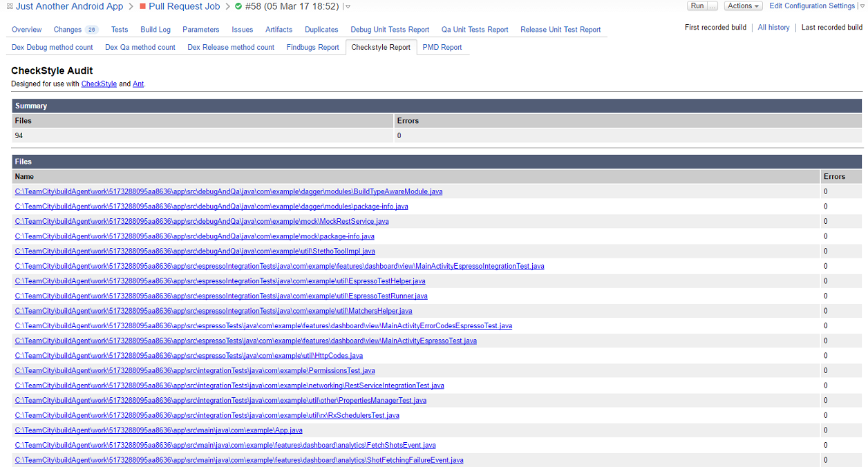Open the Build Log tab
This screenshot has height=467, width=868.
[155, 30]
